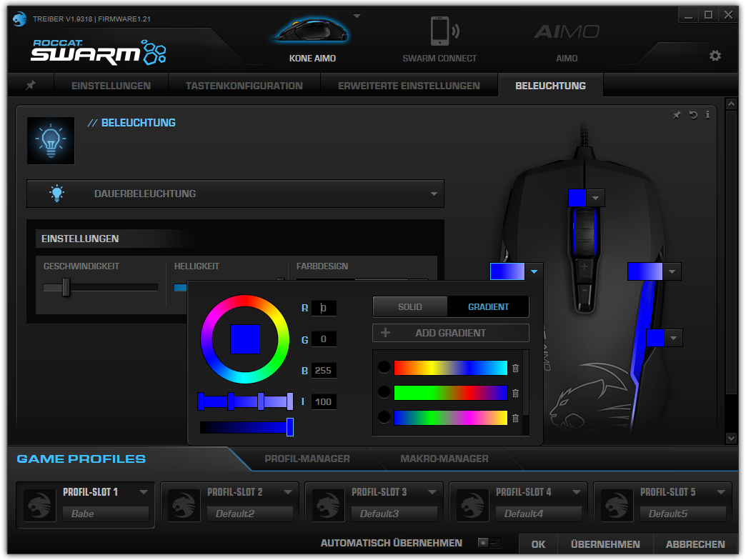
Task: Expand the Dauerbeleuchtung lighting mode dropdown
Action: point(433,194)
